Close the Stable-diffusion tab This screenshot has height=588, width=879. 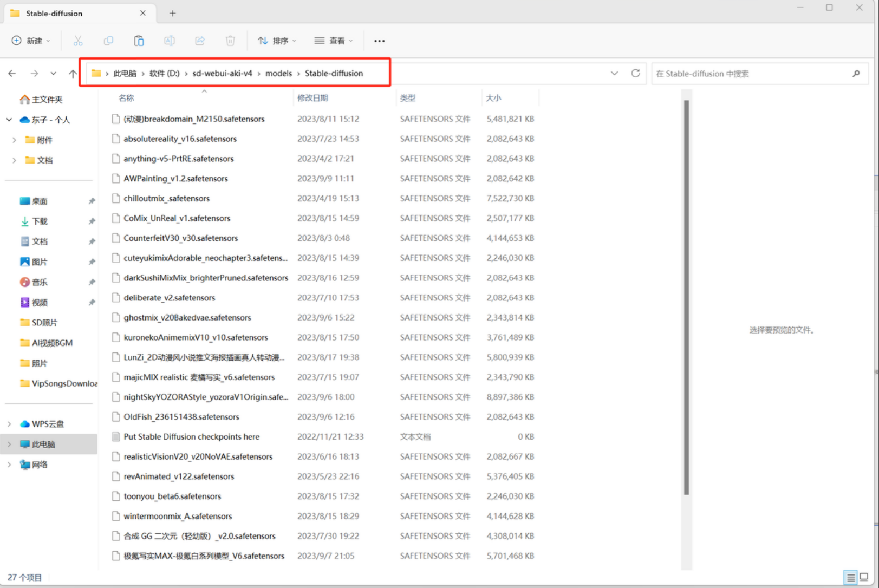point(143,13)
